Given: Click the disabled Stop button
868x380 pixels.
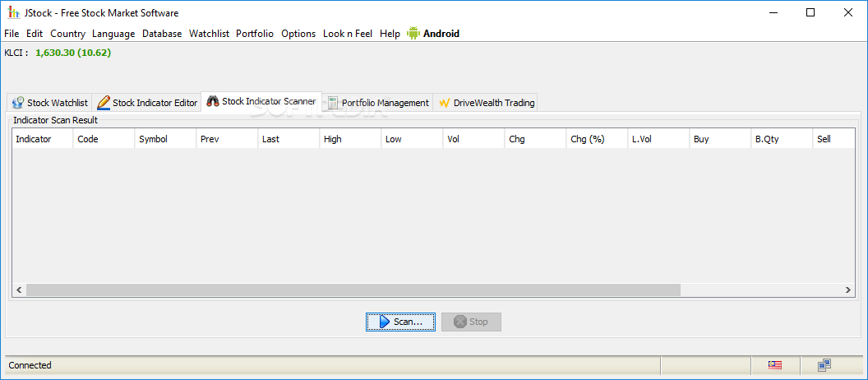Looking at the screenshot, I should click(x=471, y=322).
